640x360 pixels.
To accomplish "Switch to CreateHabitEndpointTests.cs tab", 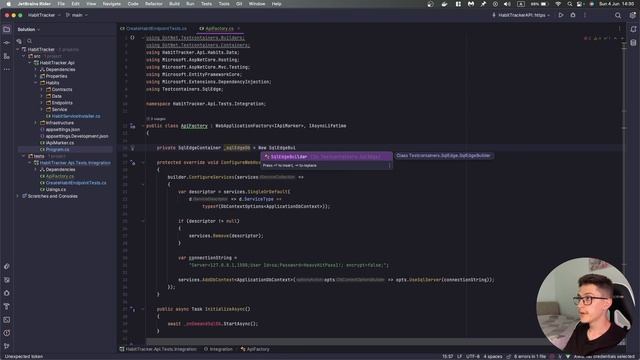I will [153, 29].
